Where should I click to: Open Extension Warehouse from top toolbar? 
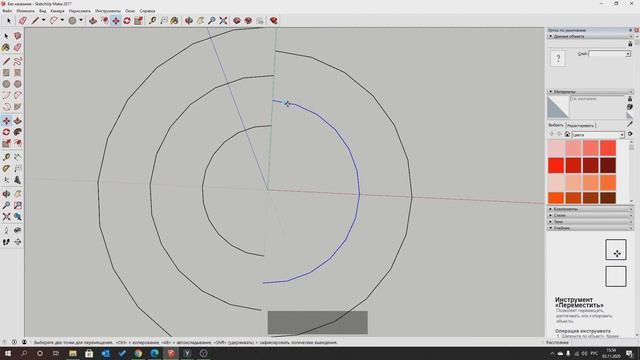(x=273, y=20)
